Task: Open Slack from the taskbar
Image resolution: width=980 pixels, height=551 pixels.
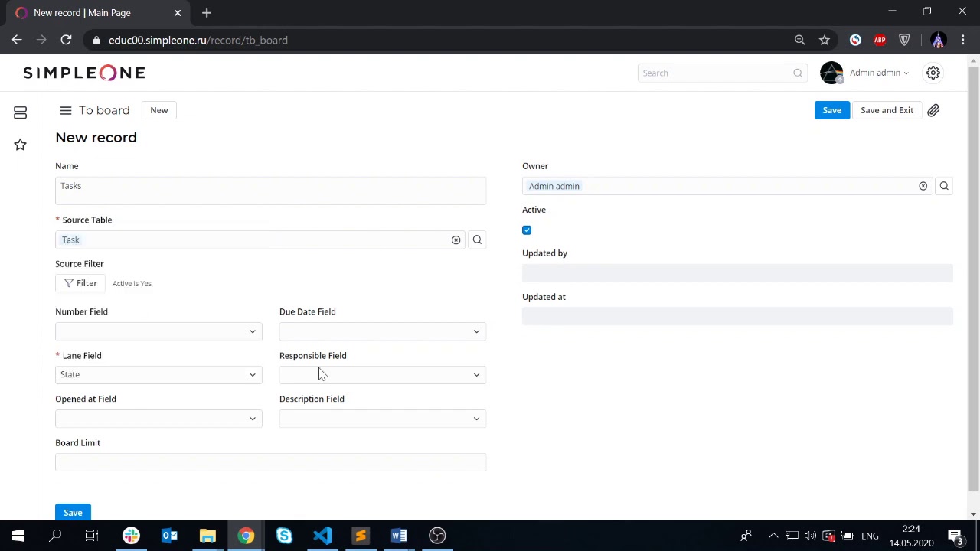Action: pyautogui.click(x=131, y=536)
